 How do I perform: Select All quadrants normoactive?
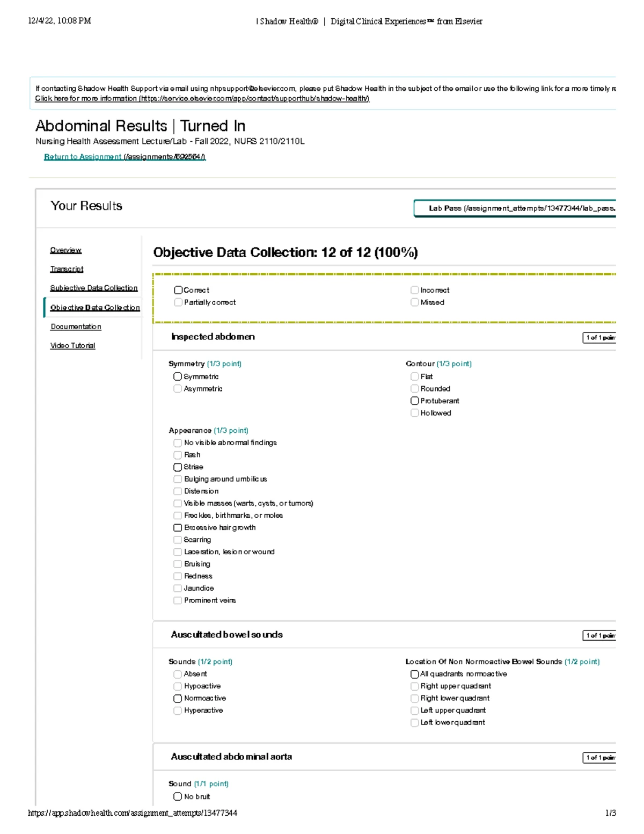coord(414,674)
